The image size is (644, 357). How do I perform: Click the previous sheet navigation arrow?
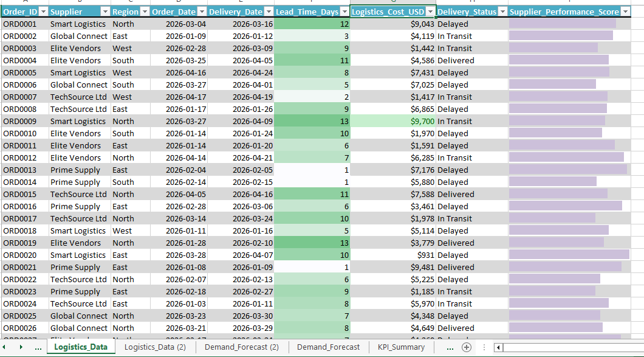[x=3, y=347]
